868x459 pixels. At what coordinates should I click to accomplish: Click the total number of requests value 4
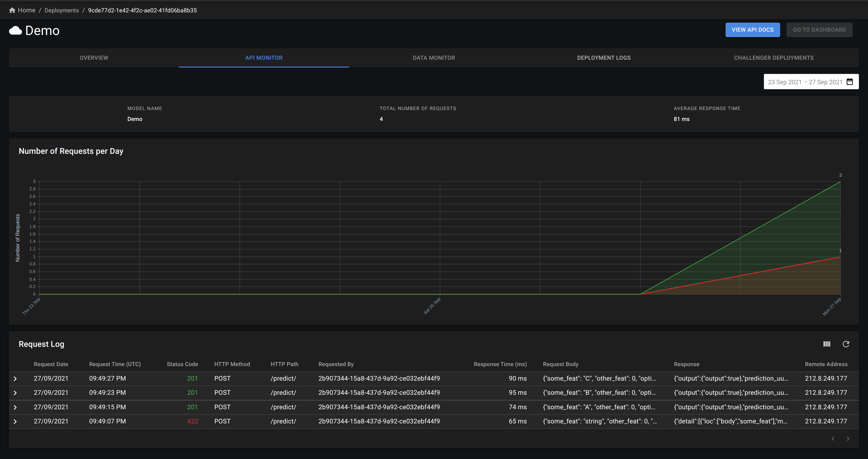[381, 119]
